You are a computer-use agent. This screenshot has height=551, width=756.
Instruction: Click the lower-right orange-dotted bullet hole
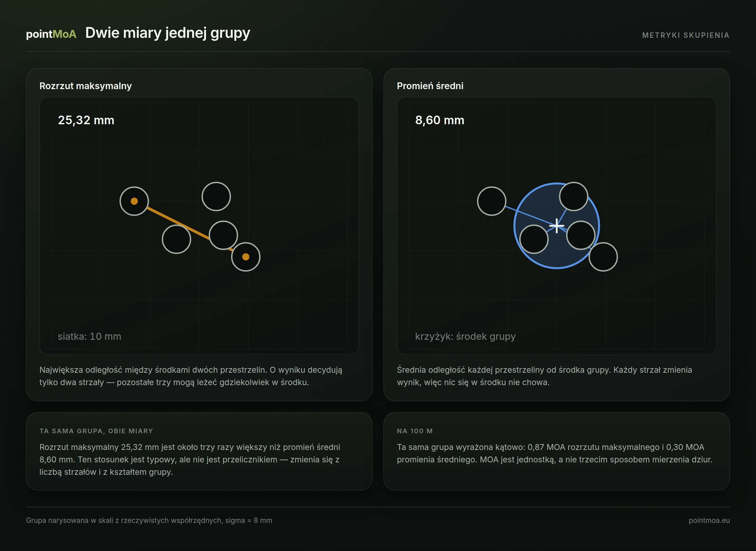tap(246, 257)
